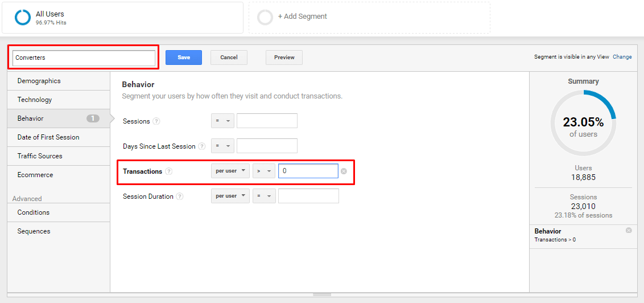This screenshot has width=644, height=303.
Task: Click the Sessions help question mark icon
Action: coord(156,121)
